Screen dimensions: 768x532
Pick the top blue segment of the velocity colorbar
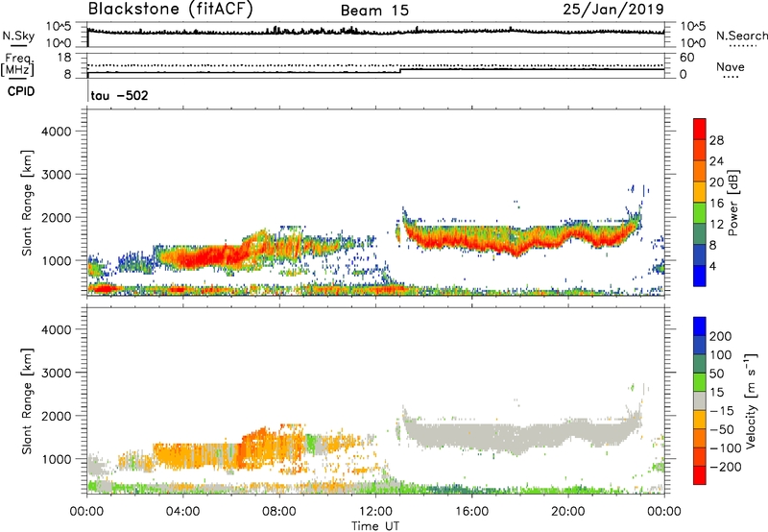click(x=700, y=326)
